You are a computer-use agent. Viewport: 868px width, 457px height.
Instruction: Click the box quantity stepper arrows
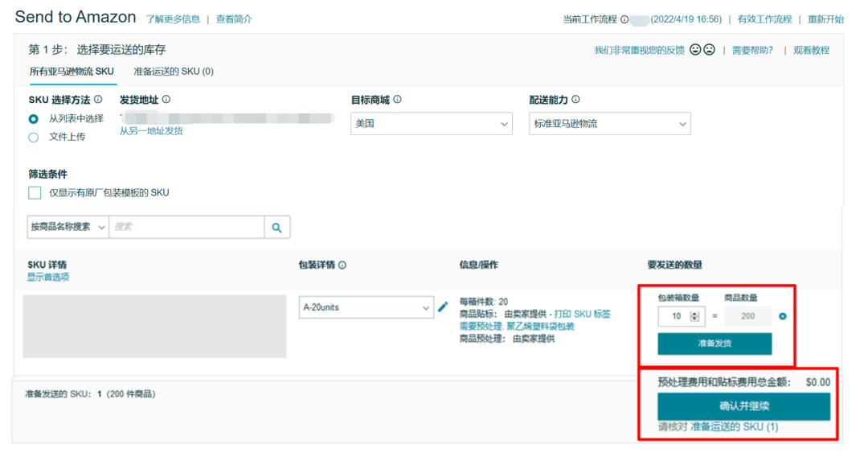pyautogui.click(x=694, y=316)
